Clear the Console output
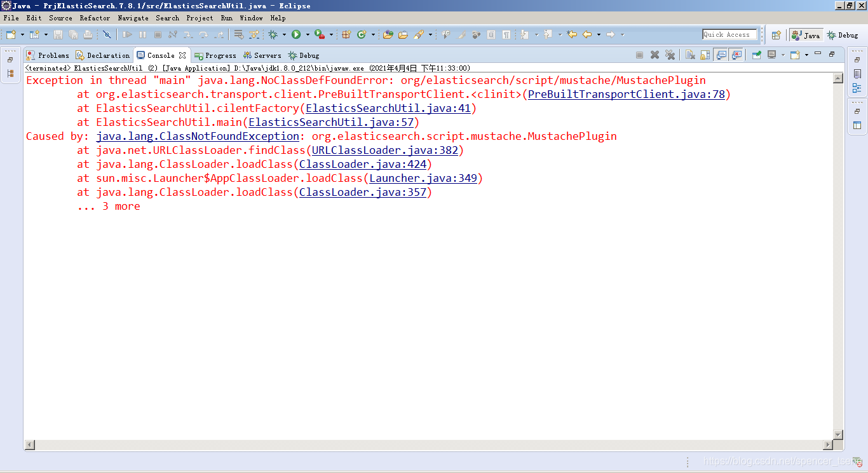This screenshot has height=473, width=868. coord(689,55)
